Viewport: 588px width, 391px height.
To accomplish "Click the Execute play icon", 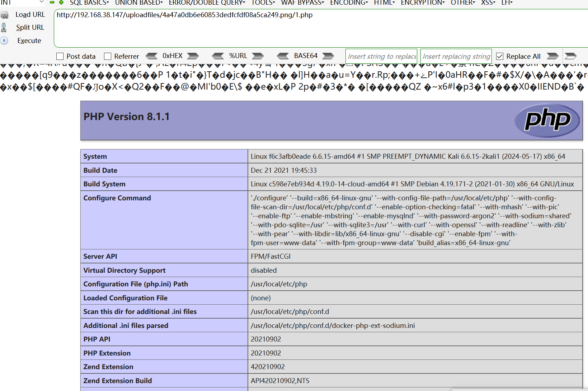I will 4,40.
